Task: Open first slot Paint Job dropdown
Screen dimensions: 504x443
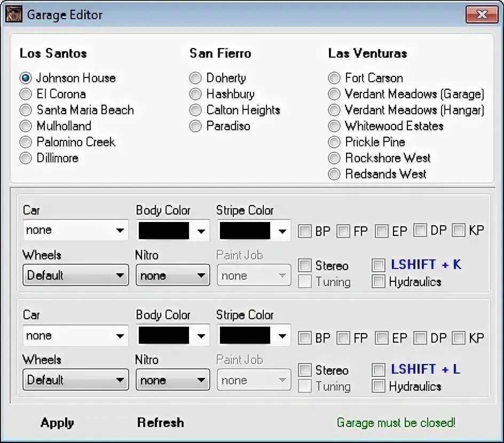Action: click(254, 275)
